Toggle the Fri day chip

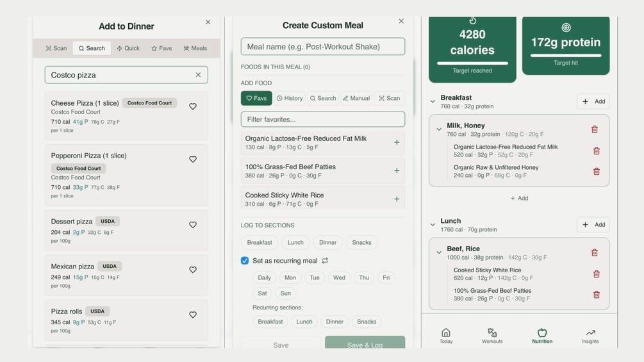(386, 278)
